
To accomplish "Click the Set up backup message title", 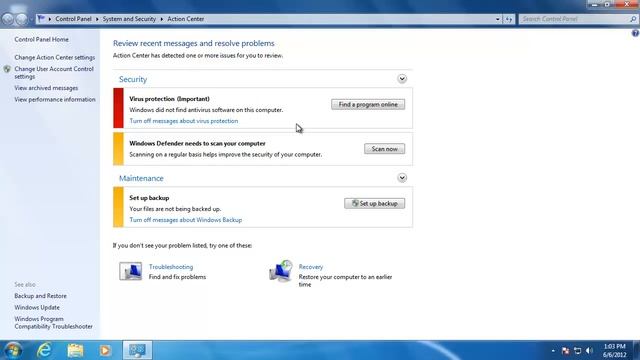I will [x=149, y=198].
